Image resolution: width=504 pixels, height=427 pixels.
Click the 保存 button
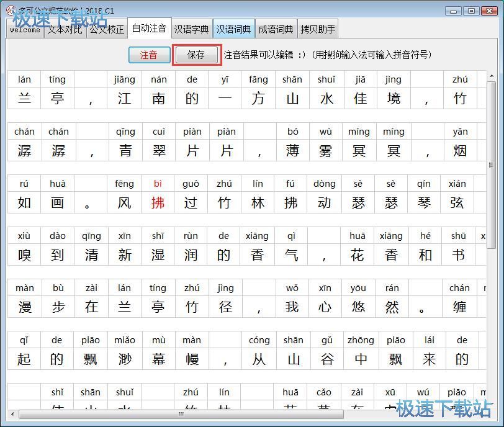pyautogui.click(x=196, y=55)
